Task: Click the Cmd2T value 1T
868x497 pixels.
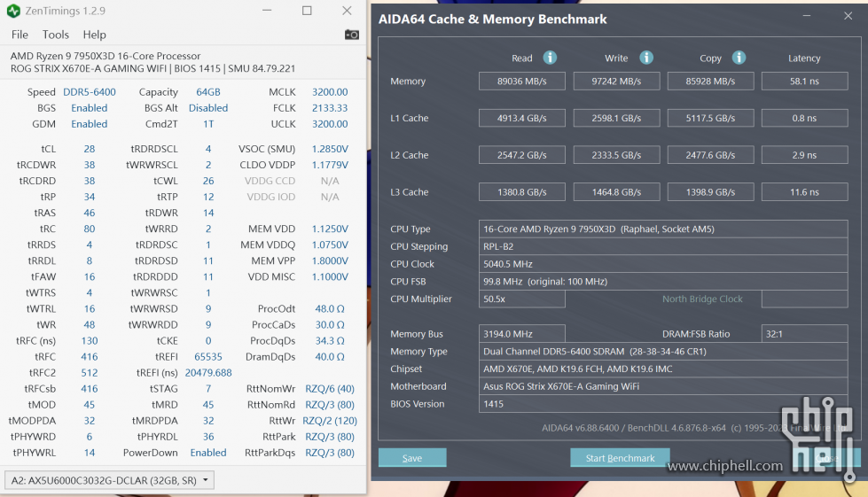Action: point(208,124)
